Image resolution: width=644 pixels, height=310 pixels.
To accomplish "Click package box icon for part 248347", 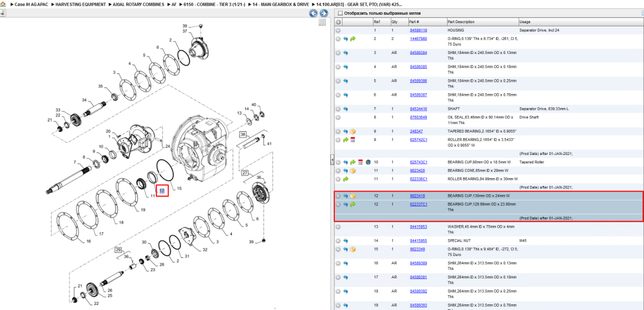I will click(x=353, y=132).
